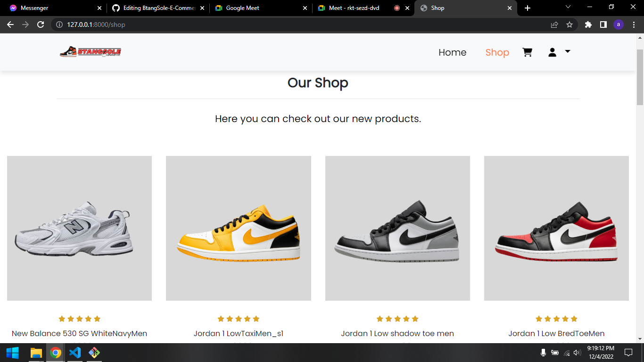Click the battery tray icon

coord(555,353)
